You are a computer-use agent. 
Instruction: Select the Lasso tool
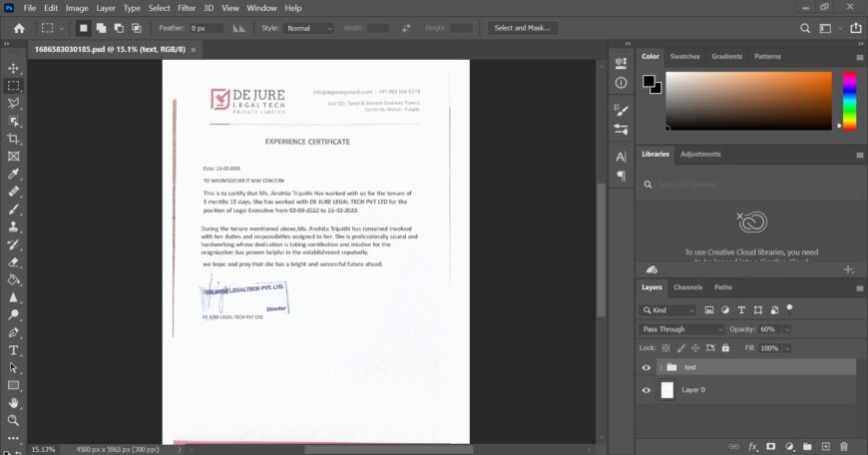[13, 104]
